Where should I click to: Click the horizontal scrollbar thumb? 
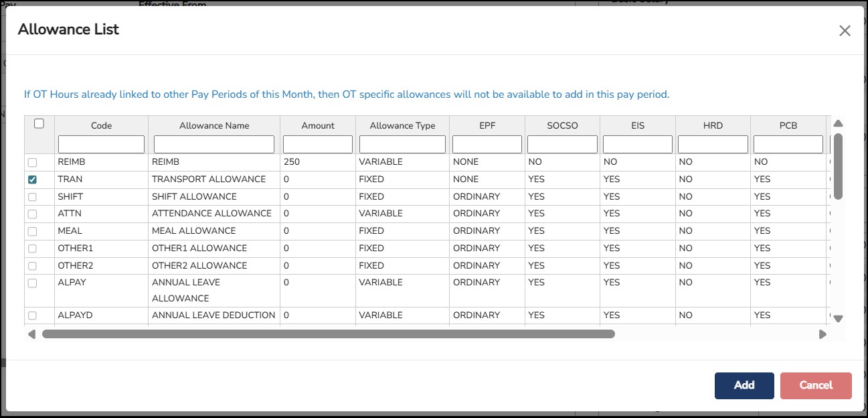click(328, 334)
